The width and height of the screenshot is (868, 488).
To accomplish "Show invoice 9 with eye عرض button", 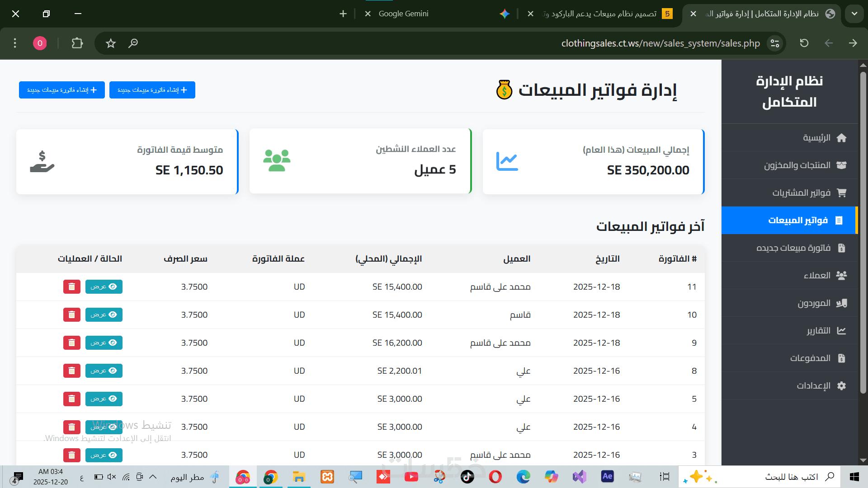I will tap(104, 343).
